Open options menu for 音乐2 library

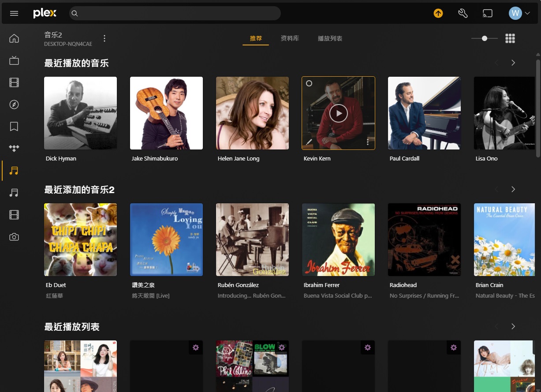point(104,38)
